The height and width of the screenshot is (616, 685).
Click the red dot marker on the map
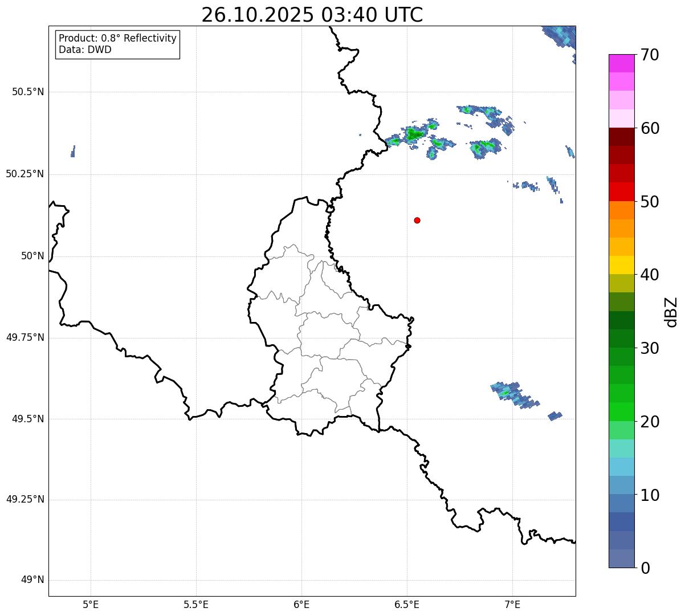[417, 220]
